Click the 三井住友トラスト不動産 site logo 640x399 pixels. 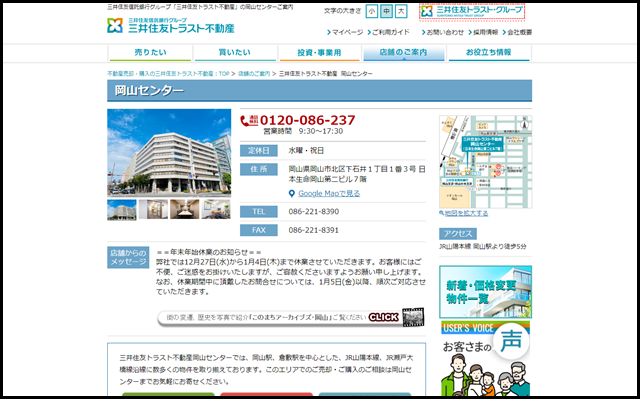click(171, 25)
